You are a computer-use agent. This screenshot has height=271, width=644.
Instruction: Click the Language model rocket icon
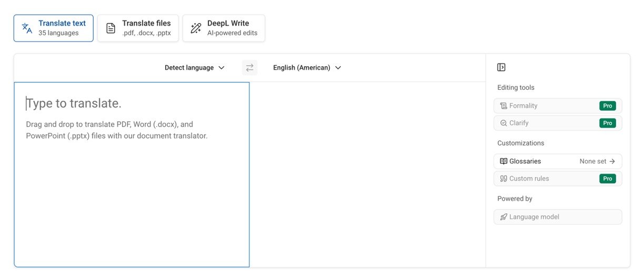504,217
